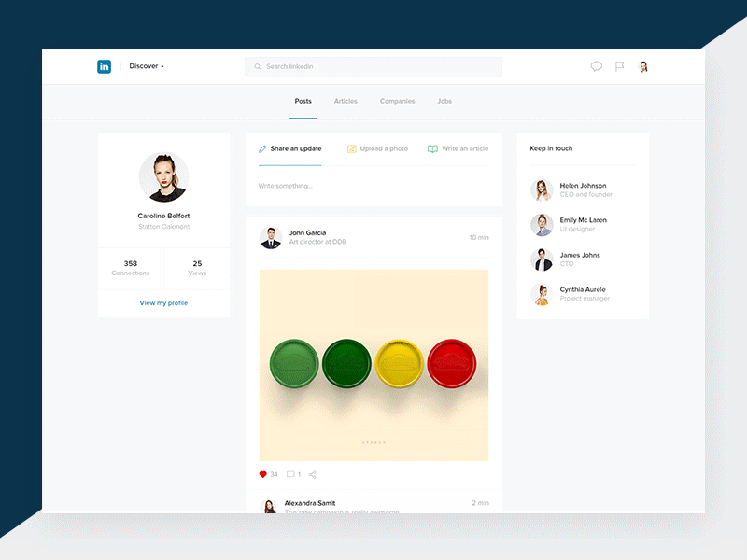Image resolution: width=747 pixels, height=560 pixels.
Task: Click Alexandra Samit's avatar
Action: pos(268,506)
